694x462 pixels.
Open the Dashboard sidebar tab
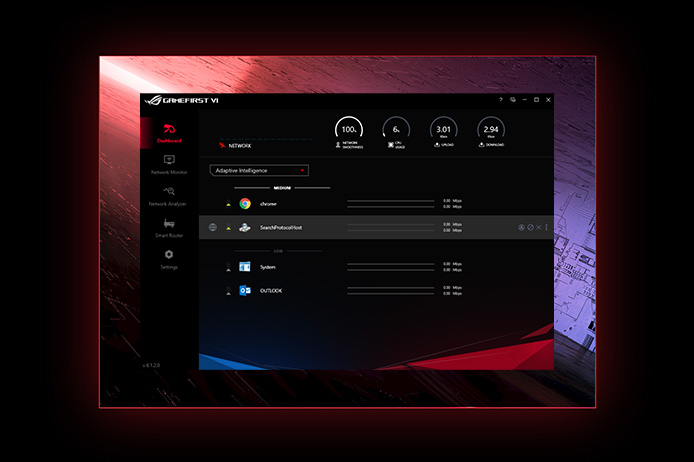169,133
